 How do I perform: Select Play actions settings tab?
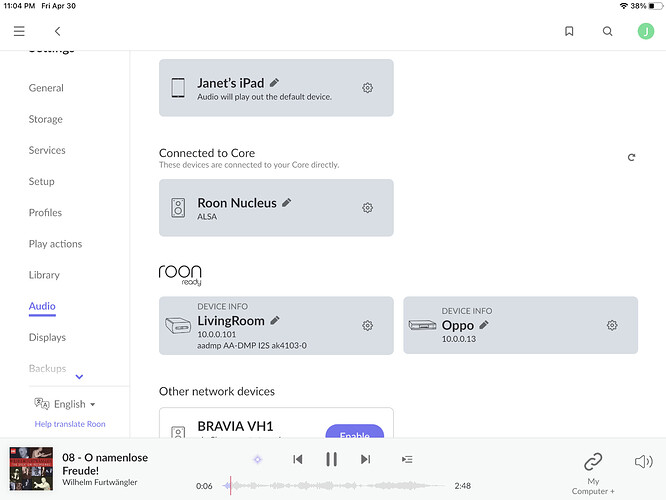55,244
